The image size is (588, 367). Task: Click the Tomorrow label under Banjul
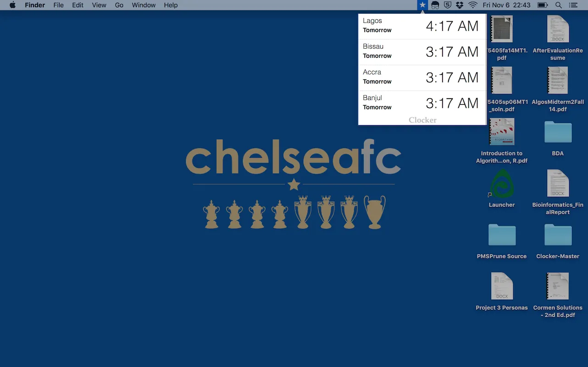tap(377, 107)
